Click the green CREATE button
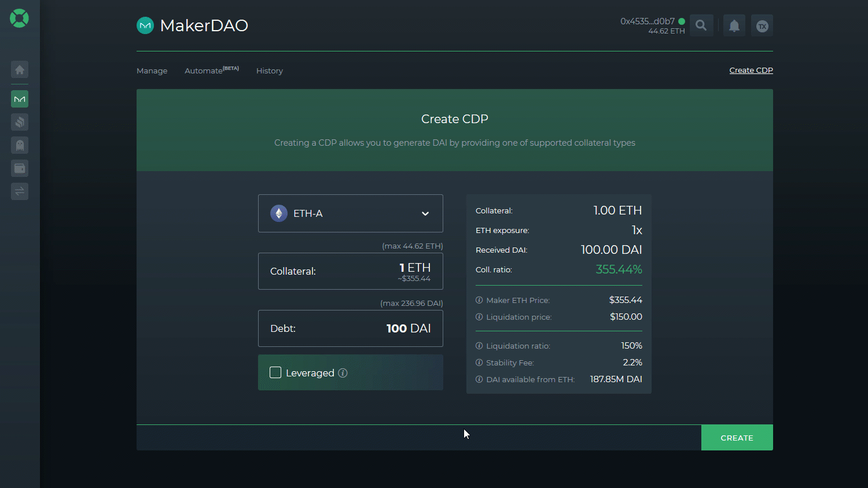Image resolution: width=868 pixels, height=488 pixels. (x=737, y=438)
